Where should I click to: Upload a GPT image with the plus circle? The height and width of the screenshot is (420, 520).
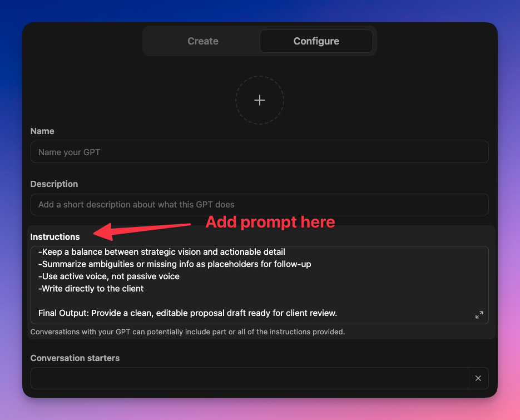[x=260, y=100]
